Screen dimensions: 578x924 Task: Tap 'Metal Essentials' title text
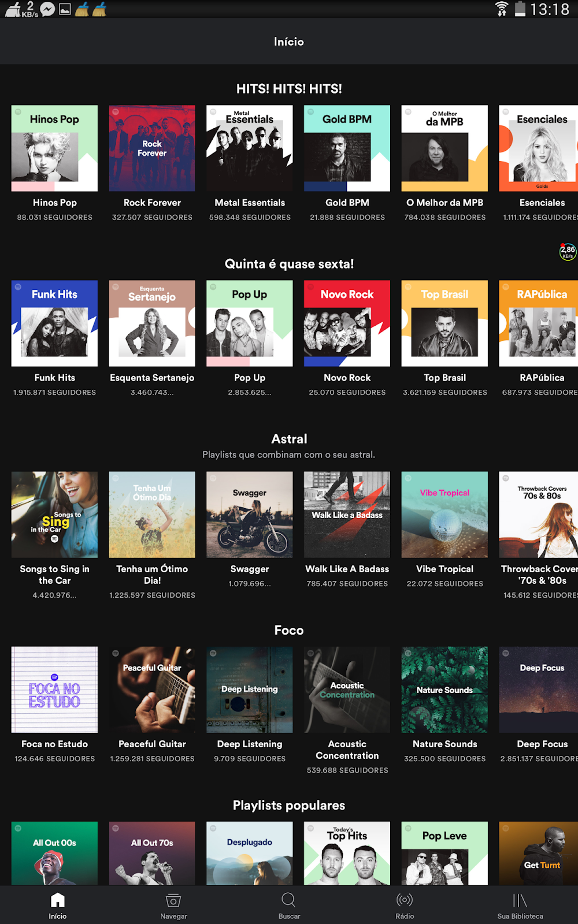click(250, 203)
